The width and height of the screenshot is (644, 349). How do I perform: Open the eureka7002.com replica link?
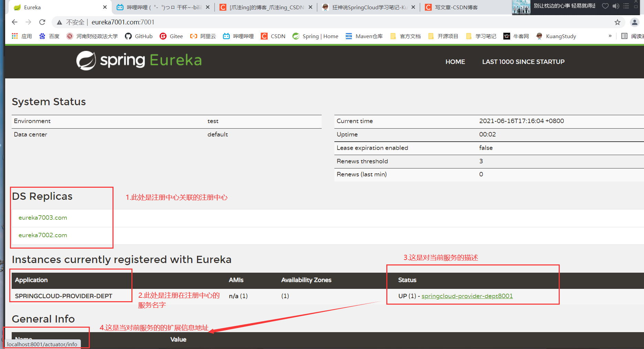click(x=43, y=235)
